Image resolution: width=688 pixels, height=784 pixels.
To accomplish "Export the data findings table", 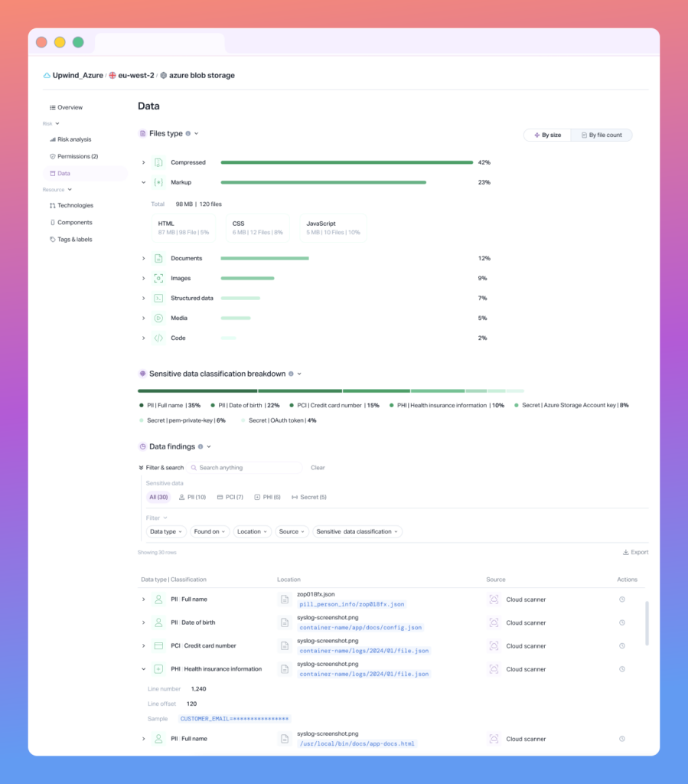I will point(635,552).
